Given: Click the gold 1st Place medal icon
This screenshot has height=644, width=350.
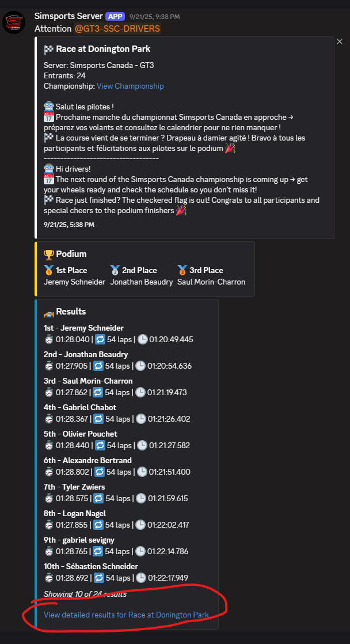Looking at the screenshot, I should pos(48,270).
